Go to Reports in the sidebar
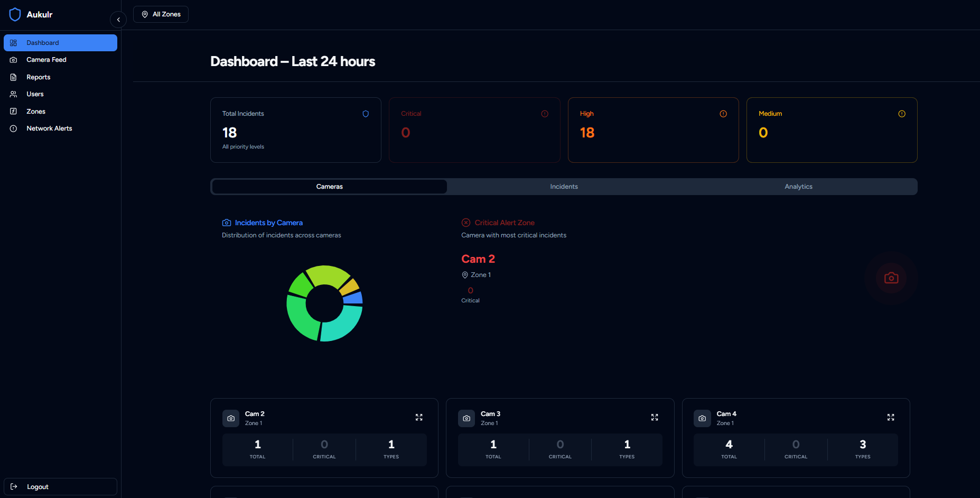Image resolution: width=980 pixels, height=498 pixels. point(39,77)
